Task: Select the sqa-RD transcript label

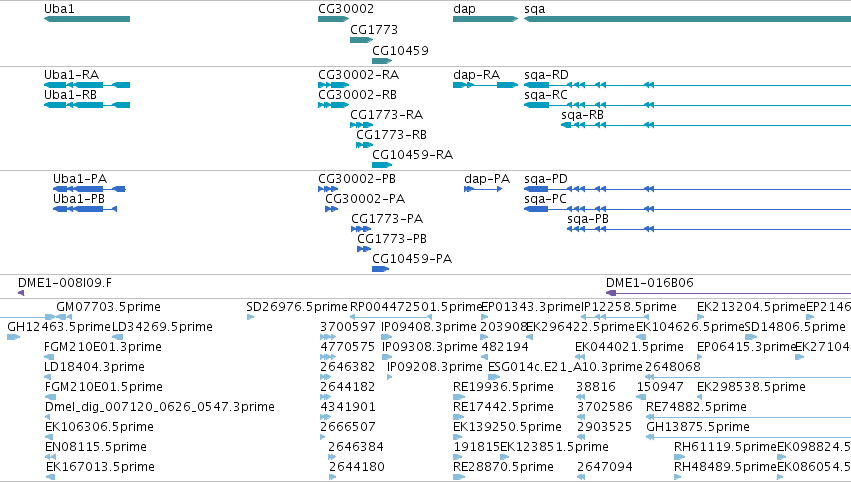Action: 546,75
